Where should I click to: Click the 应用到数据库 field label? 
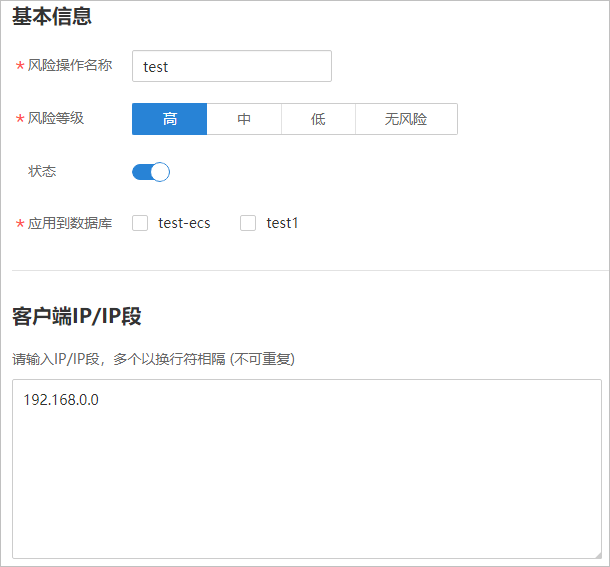pyautogui.click(x=70, y=223)
